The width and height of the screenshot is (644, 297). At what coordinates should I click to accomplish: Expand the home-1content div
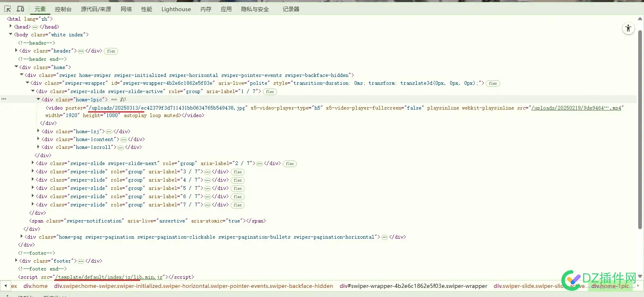[x=38, y=139]
